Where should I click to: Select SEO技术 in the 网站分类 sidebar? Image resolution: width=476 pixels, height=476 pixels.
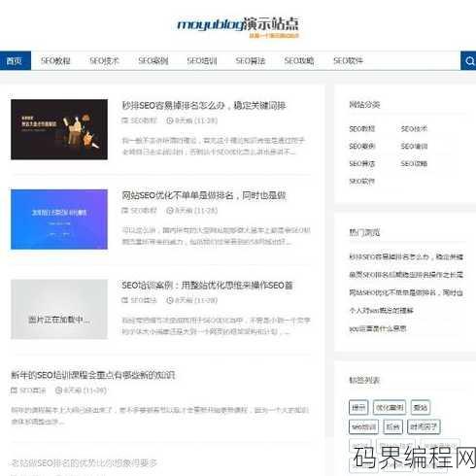[414, 129]
